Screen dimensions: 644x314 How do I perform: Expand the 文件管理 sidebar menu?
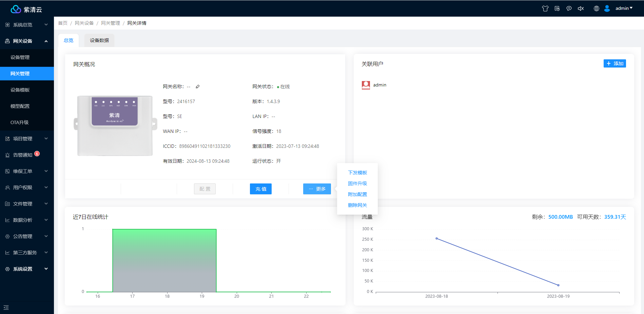27,204
